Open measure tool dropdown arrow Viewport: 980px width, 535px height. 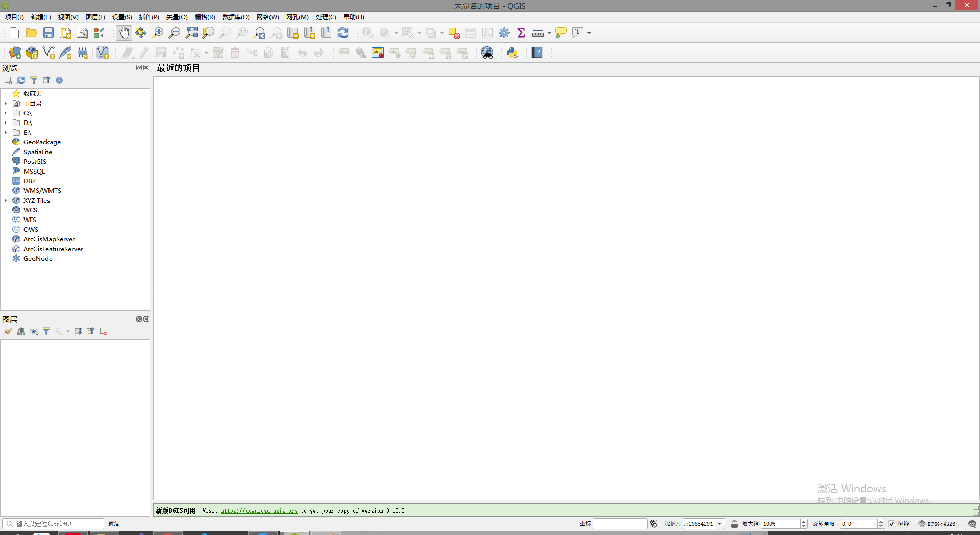(x=549, y=33)
